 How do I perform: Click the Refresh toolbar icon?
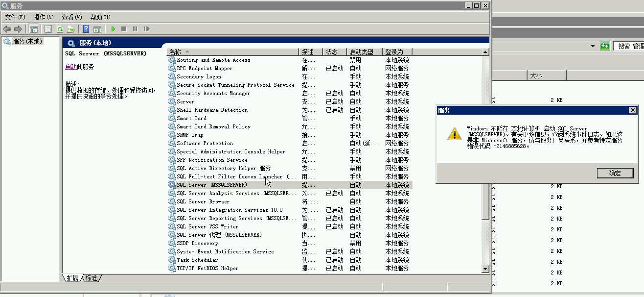click(x=60, y=29)
